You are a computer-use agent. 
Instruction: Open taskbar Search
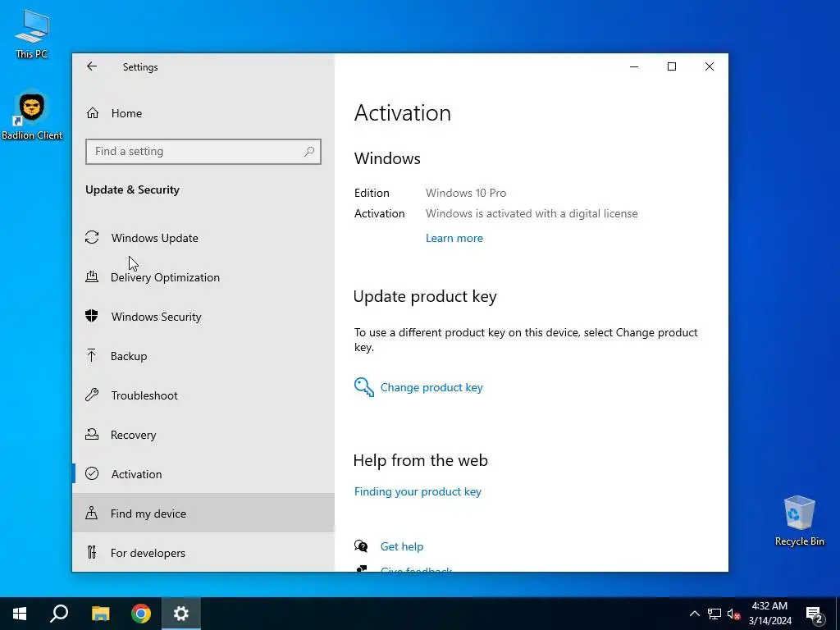(59, 614)
